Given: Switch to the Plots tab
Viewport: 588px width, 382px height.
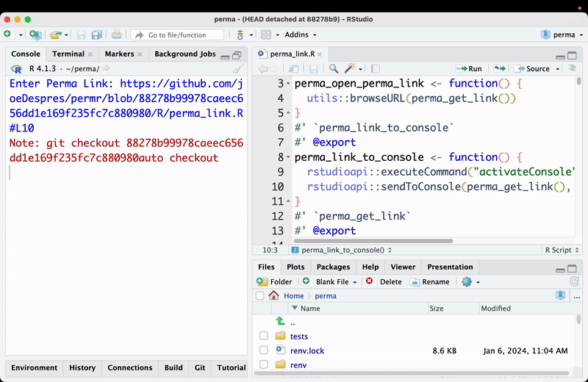Looking at the screenshot, I should point(295,267).
